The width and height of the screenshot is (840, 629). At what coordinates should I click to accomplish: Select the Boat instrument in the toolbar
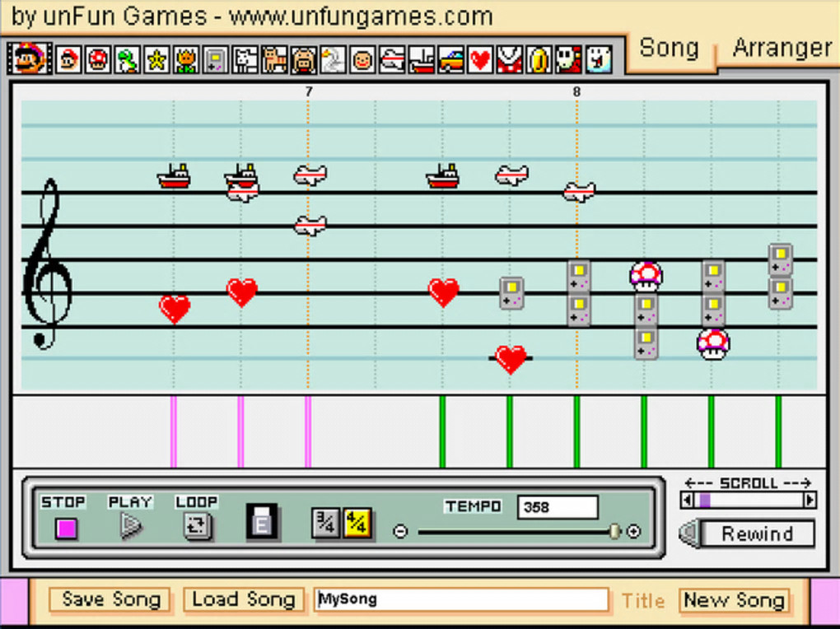[x=421, y=59]
